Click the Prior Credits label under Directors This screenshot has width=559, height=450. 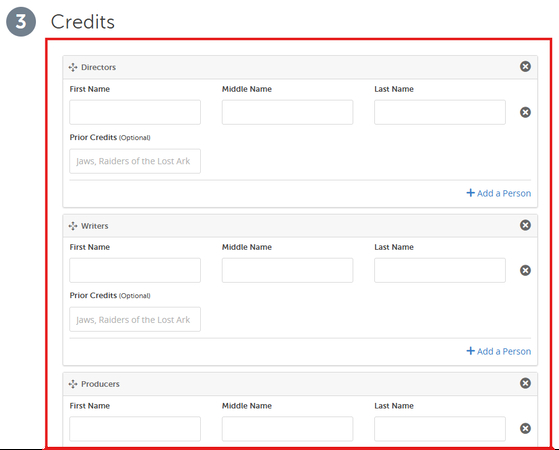pyautogui.click(x=110, y=137)
